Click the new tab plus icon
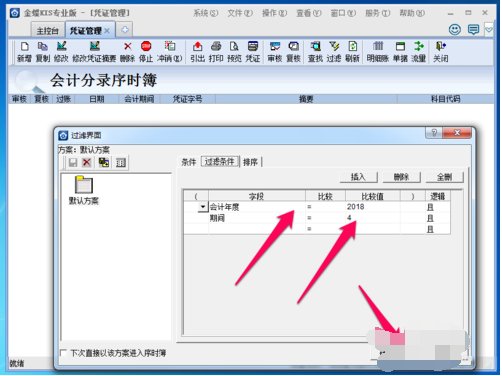The width and height of the screenshot is (502, 376). coord(125,30)
